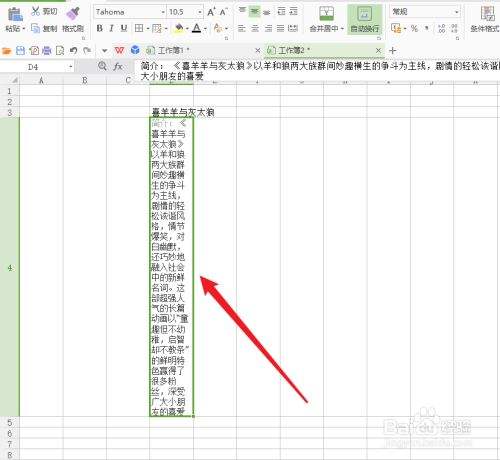Close the 工作簿1 tab
Viewport: 500px width, 460px height.
(x=258, y=51)
